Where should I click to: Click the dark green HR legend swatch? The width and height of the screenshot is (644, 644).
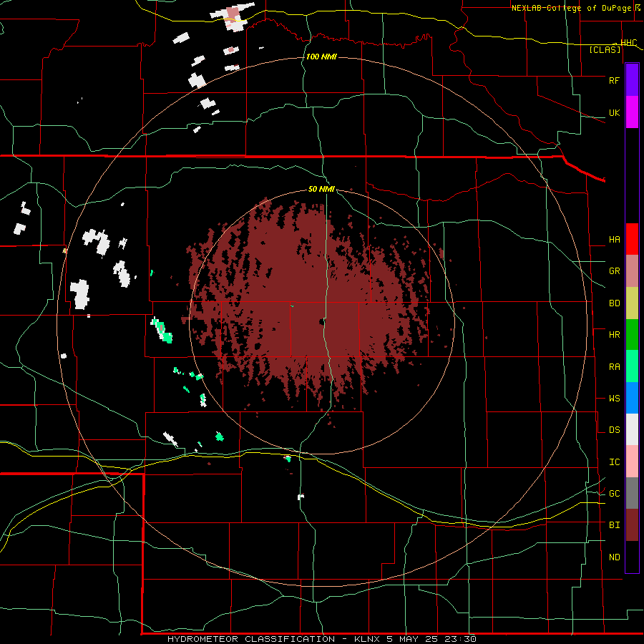pyautogui.click(x=632, y=334)
